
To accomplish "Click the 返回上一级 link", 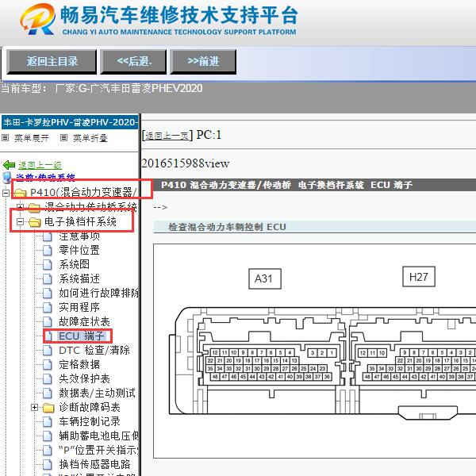I will (40, 165).
